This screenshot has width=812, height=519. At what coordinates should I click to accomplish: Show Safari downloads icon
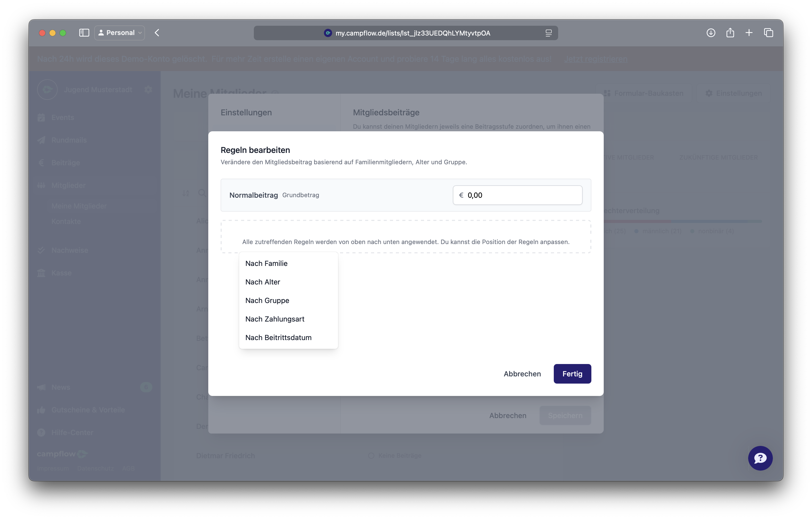pyautogui.click(x=711, y=33)
